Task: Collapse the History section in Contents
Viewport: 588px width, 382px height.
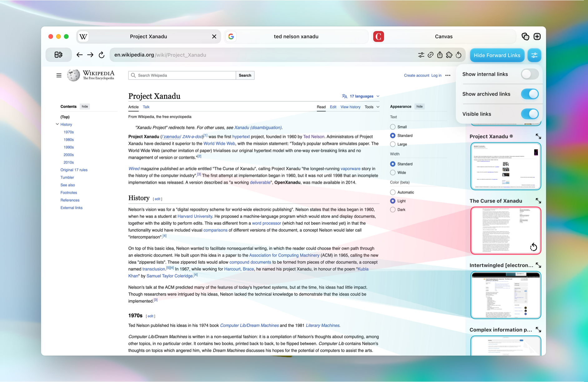Action: (x=57, y=124)
